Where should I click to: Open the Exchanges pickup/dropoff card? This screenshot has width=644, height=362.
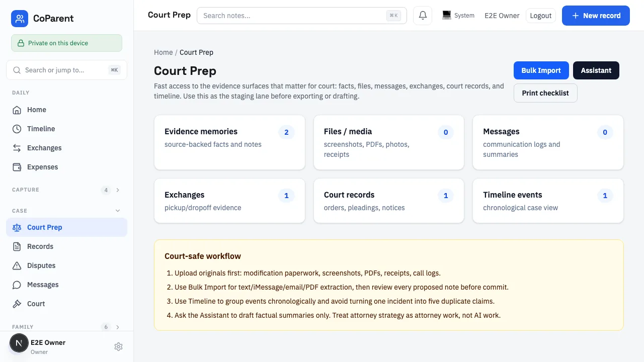pyautogui.click(x=229, y=201)
